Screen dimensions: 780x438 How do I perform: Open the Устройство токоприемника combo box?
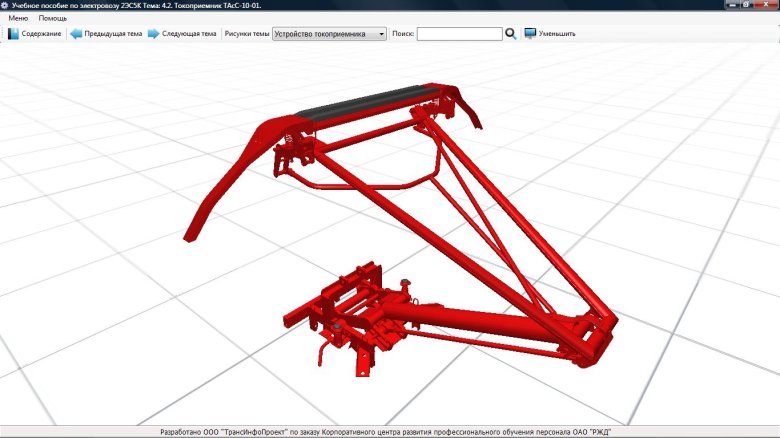tap(329, 34)
